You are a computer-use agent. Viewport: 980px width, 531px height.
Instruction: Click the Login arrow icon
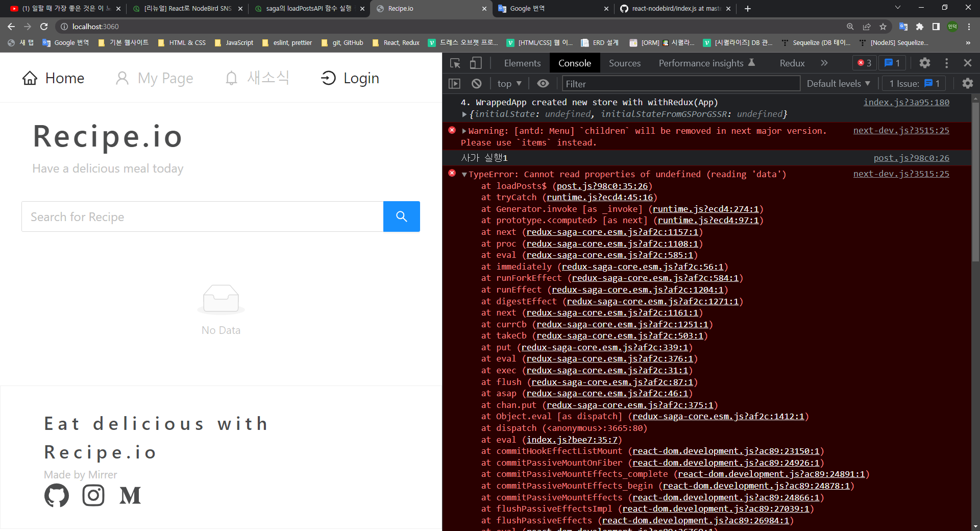pos(328,78)
